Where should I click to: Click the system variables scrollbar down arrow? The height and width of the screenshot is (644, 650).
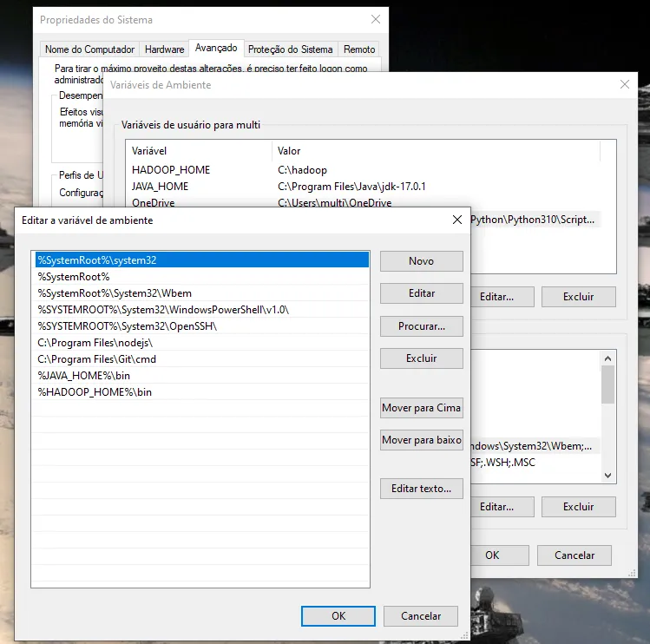[x=607, y=476]
